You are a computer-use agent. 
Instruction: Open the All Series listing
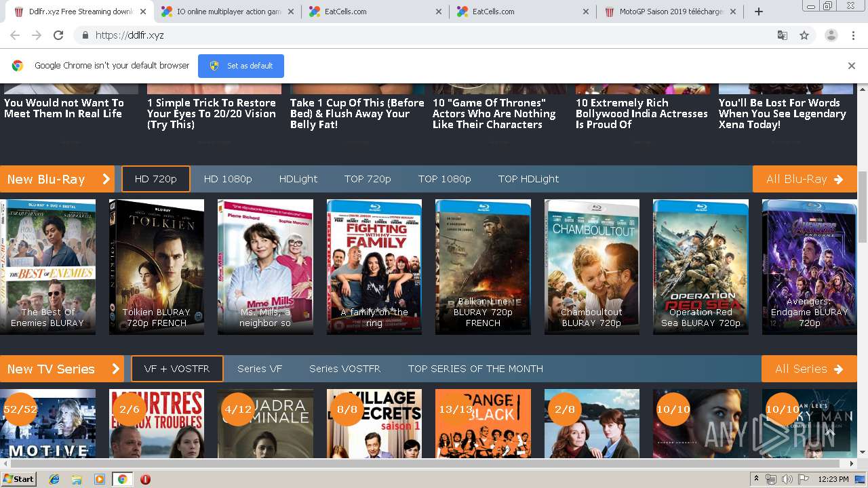[809, 369]
